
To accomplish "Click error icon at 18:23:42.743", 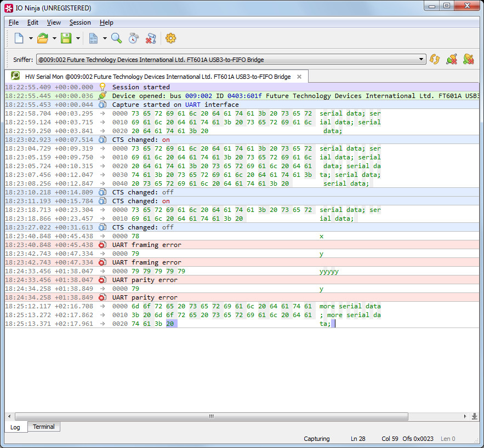I will 102,262.
